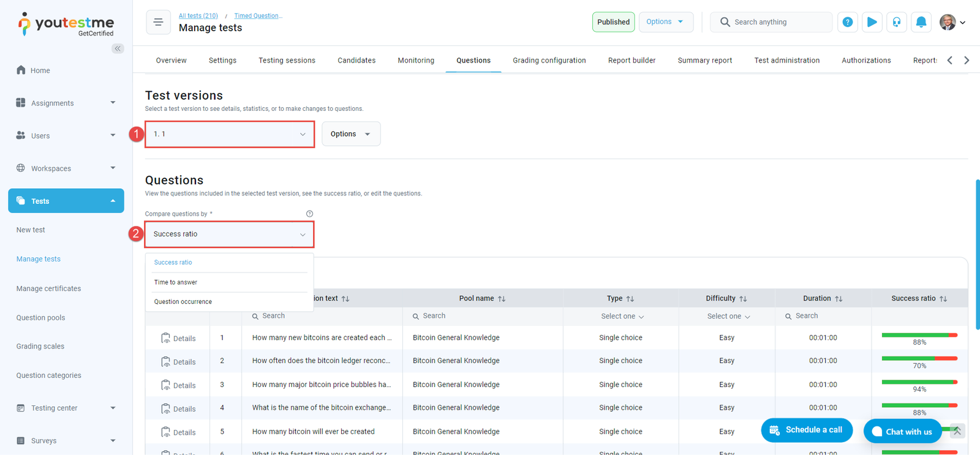Click the play video tutorial icon
Screen dimensions: 980x455
pos(872,22)
